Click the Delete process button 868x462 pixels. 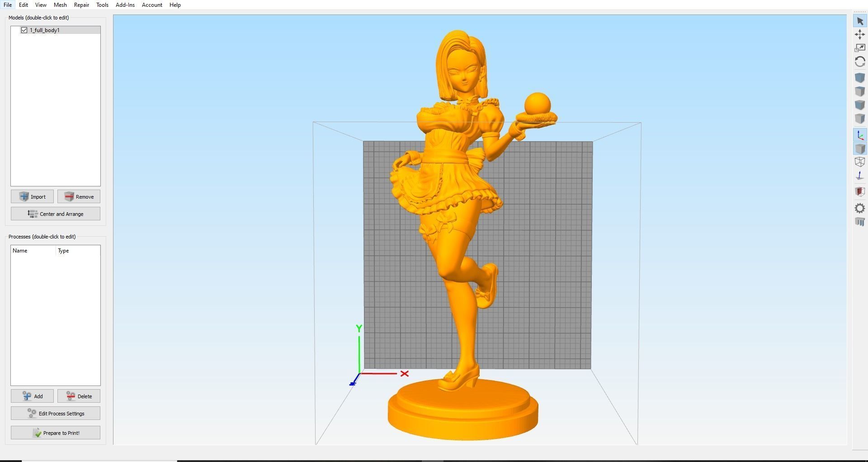[x=79, y=396]
